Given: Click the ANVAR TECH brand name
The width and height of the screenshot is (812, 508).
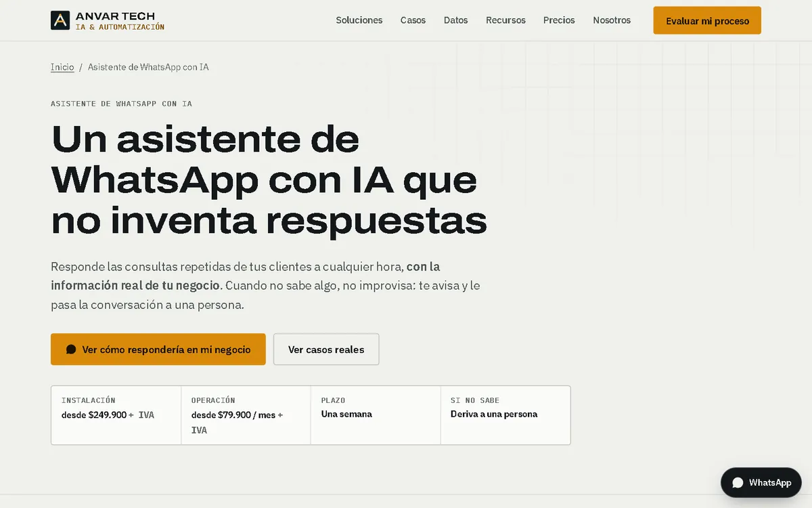Looking at the screenshot, I should coord(115,16).
